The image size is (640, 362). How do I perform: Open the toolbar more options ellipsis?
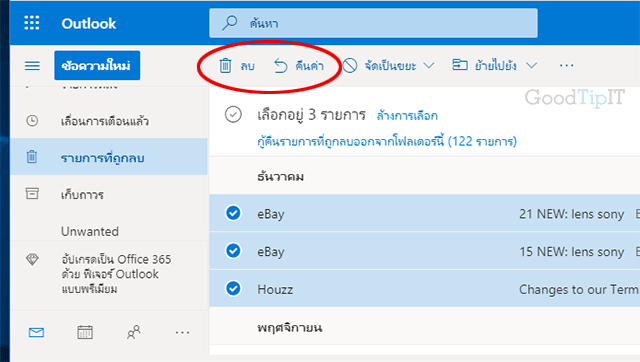pos(567,65)
